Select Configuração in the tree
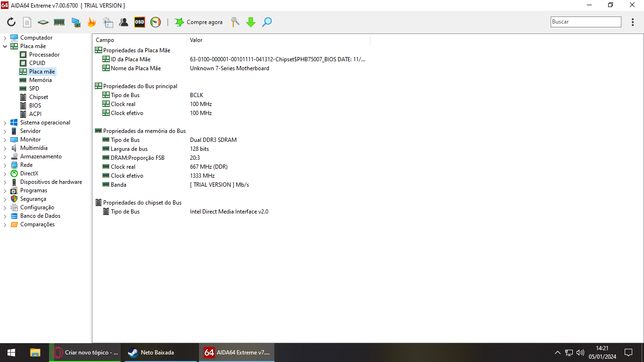The image size is (644, 362). (x=37, y=207)
